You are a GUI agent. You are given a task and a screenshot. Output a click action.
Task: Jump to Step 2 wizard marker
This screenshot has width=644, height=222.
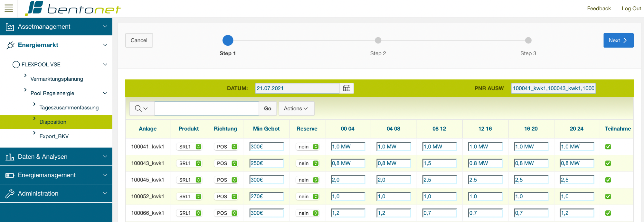[x=378, y=40]
